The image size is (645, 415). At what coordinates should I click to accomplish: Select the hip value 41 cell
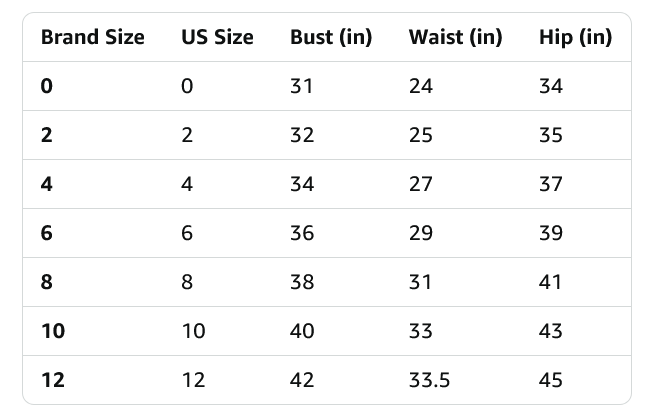[550, 282]
